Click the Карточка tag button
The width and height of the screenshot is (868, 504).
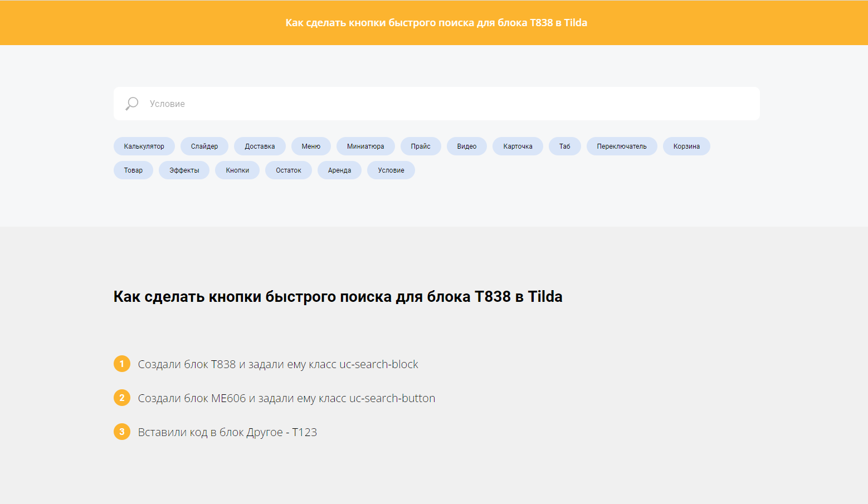518,146
